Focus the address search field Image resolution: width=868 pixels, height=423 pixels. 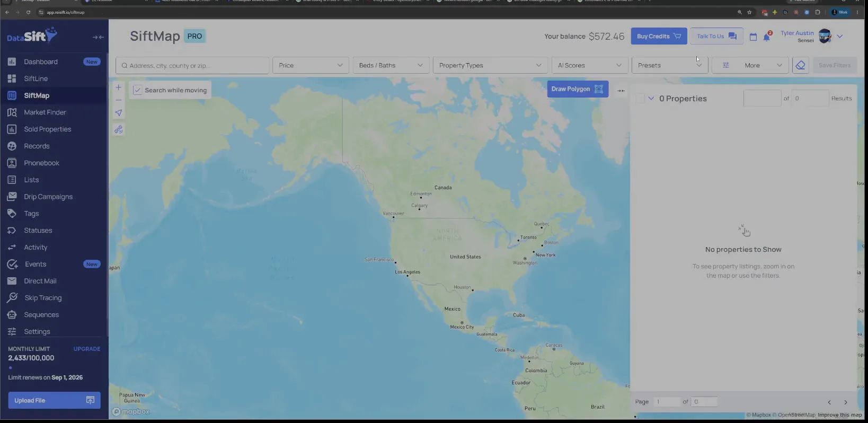[192, 65]
